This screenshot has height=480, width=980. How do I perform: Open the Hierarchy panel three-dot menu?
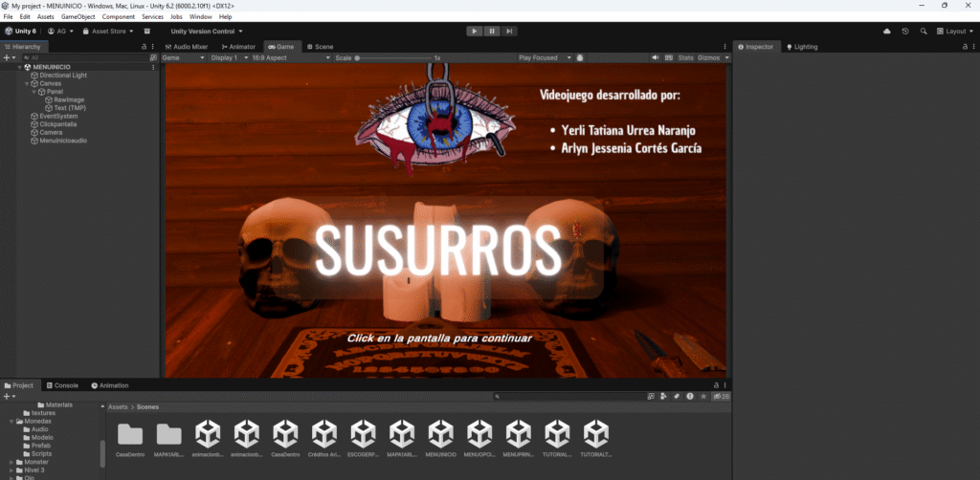pos(152,47)
